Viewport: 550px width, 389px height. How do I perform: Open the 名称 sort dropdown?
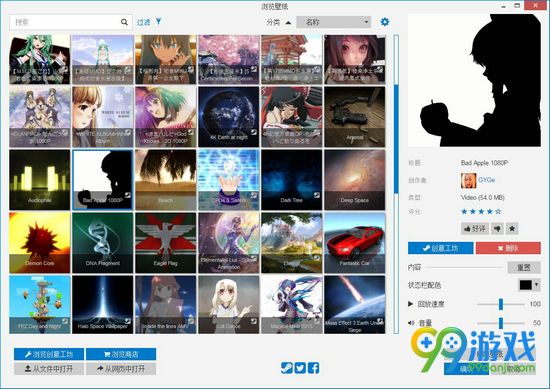point(334,22)
